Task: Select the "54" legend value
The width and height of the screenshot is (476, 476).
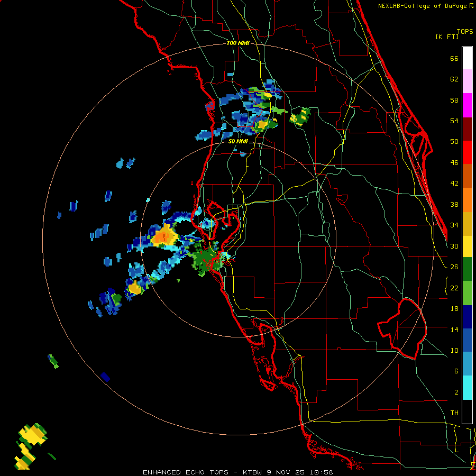Action: tap(454, 121)
